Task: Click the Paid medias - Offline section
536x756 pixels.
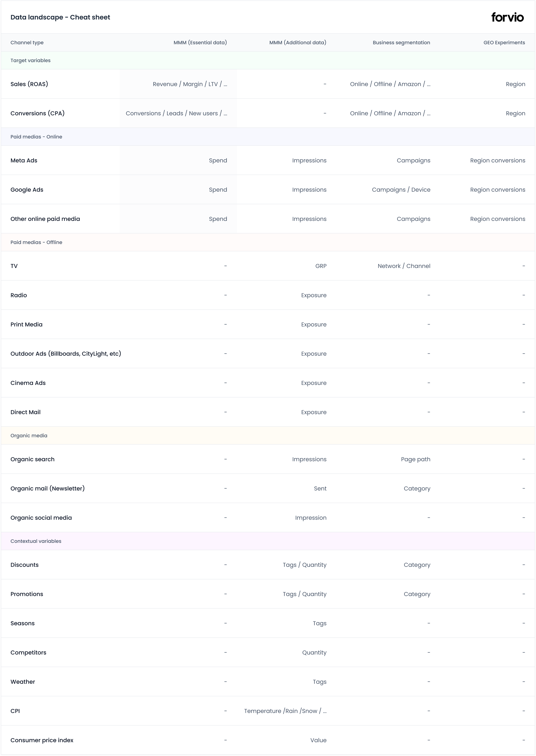Action: coord(268,242)
